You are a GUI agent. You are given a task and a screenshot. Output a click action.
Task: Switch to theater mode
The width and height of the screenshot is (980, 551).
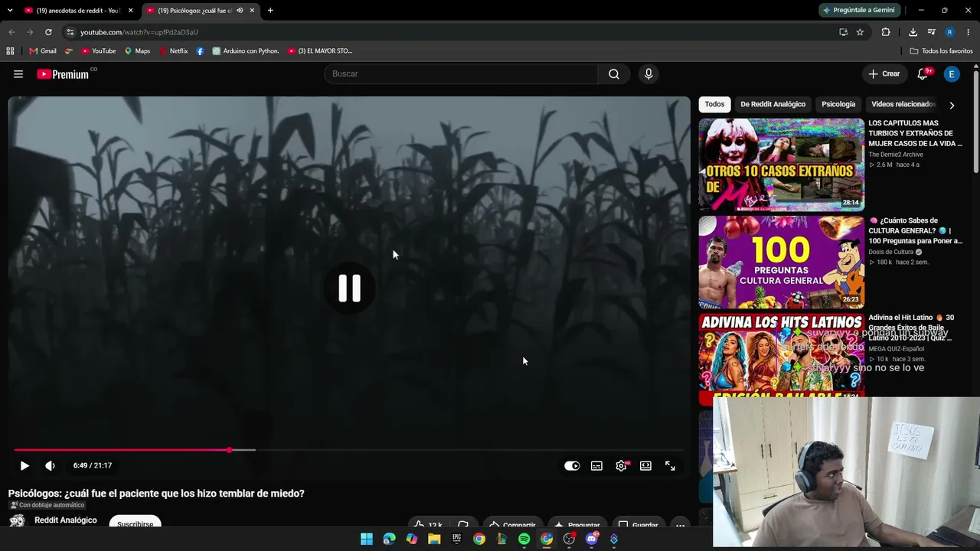click(645, 465)
